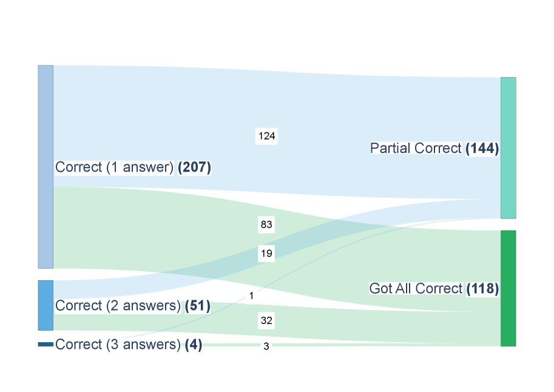Click the 124 flow value label

[267, 136]
